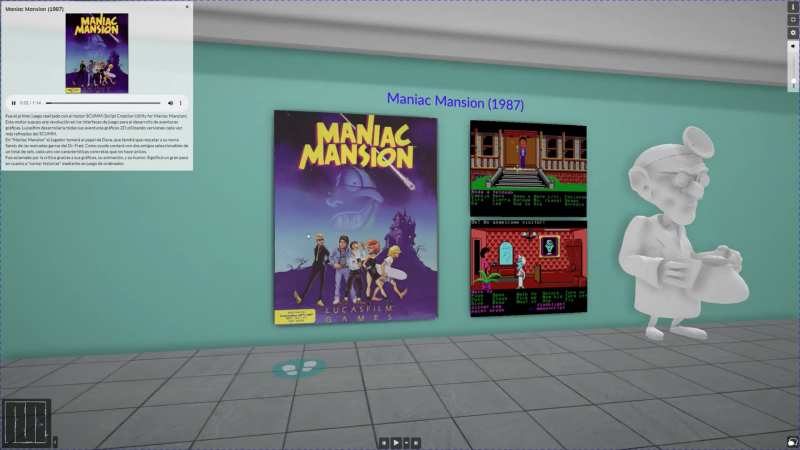Click the 'Maniac Mansion (1987)' info panel heading
Screen dimensions: 800x450
(x=34, y=9)
